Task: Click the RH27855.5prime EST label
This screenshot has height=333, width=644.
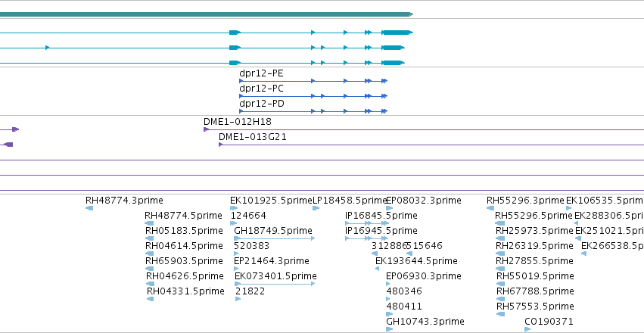Action: tap(534, 261)
